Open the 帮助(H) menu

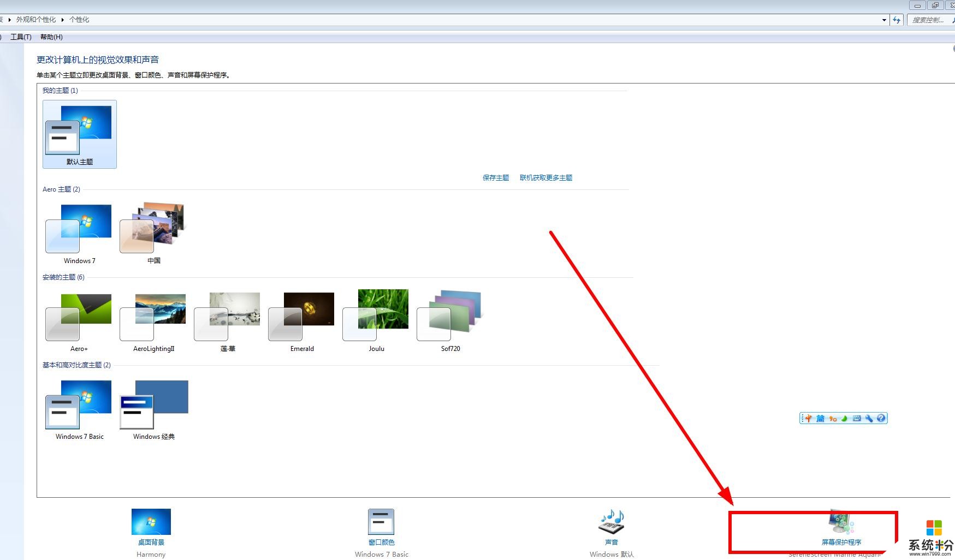point(51,37)
